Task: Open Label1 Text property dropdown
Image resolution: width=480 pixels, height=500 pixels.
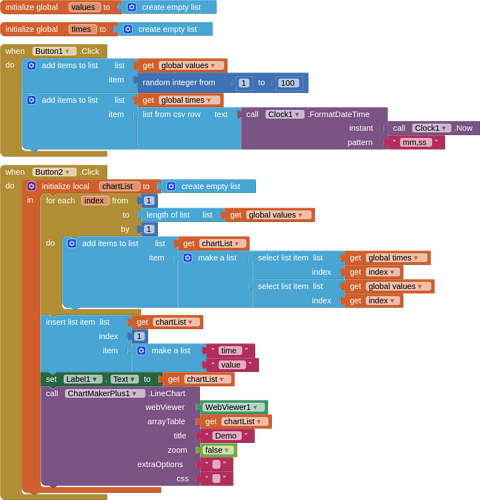Action: tap(133, 379)
